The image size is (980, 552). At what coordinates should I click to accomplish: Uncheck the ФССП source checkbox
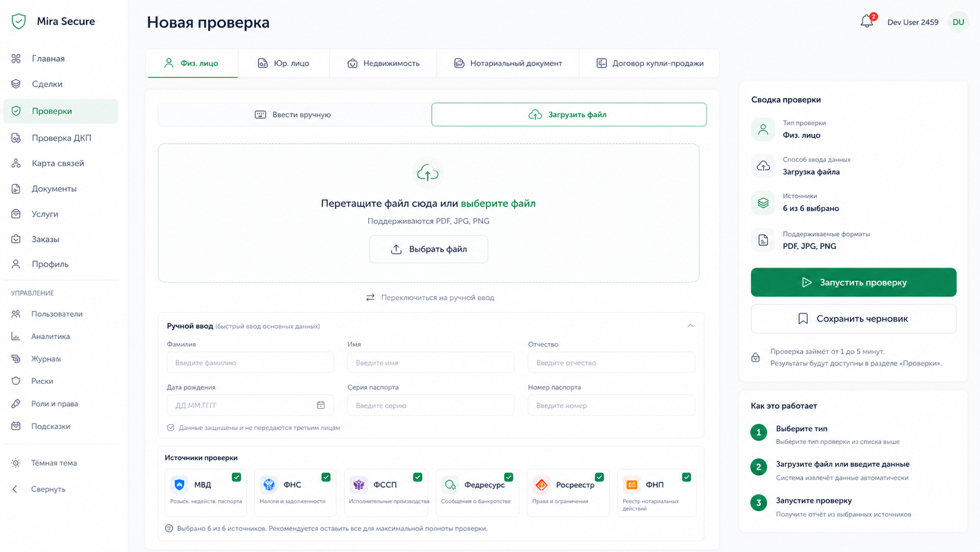click(x=417, y=477)
